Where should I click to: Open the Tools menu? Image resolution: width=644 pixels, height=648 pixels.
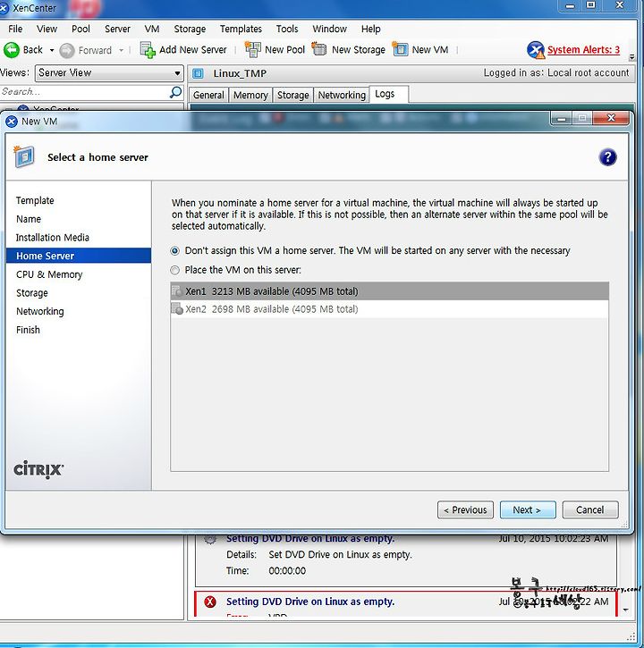click(287, 29)
